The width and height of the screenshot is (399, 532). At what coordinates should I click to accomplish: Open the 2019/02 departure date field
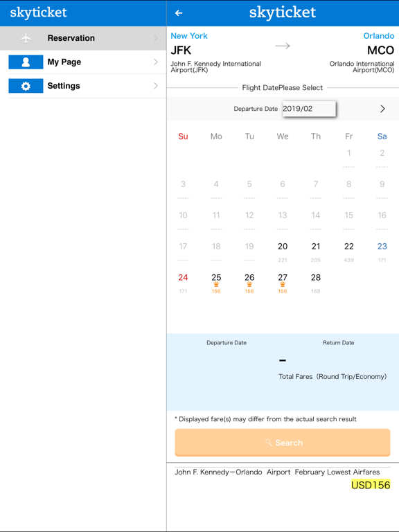coord(309,109)
